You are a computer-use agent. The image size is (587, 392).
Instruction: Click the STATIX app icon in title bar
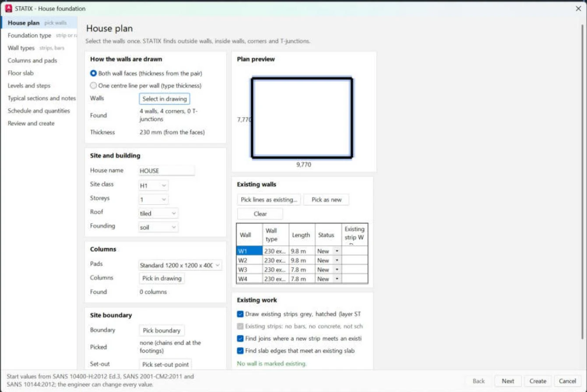[x=8, y=9]
